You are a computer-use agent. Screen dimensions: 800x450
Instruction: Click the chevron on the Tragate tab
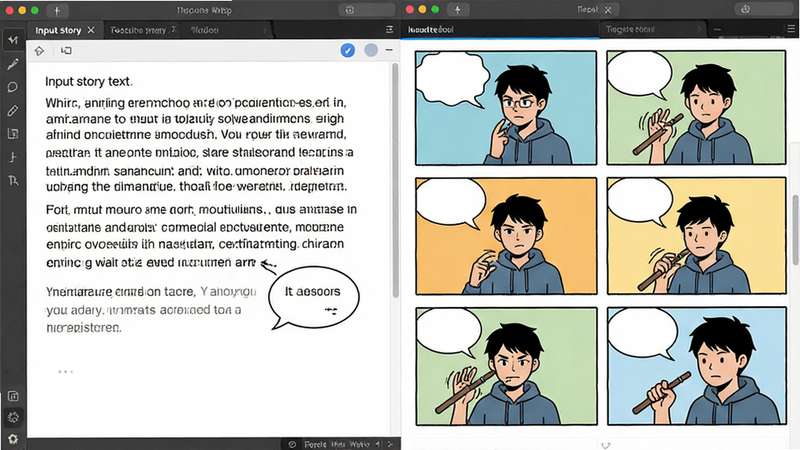pos(698,30)
